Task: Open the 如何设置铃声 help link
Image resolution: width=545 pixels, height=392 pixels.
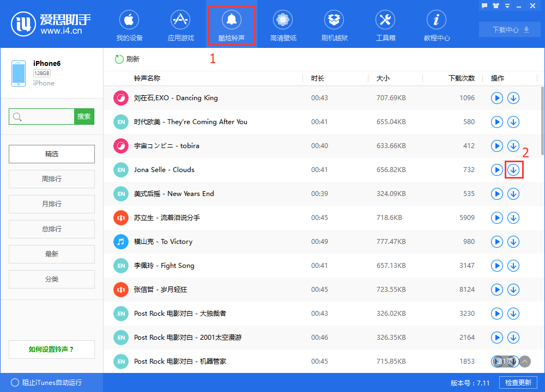Action: (x=51, y=349)
